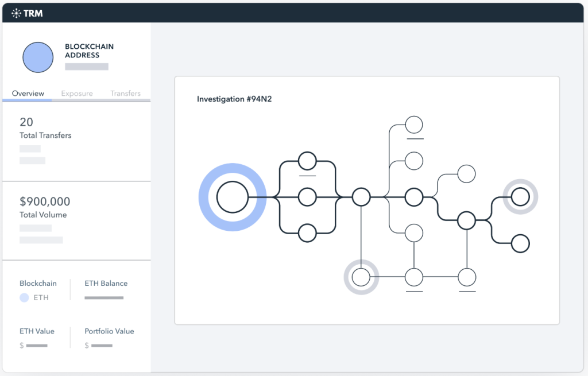
Task: Click the 20 Total Transfers figure
Action: (x=26, y=122)
